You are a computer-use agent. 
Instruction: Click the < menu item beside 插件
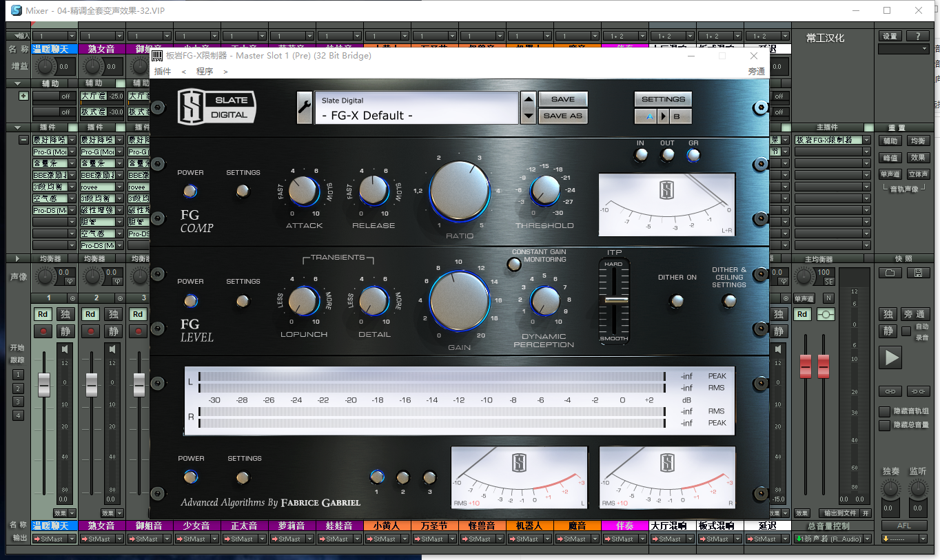point(183,71)
